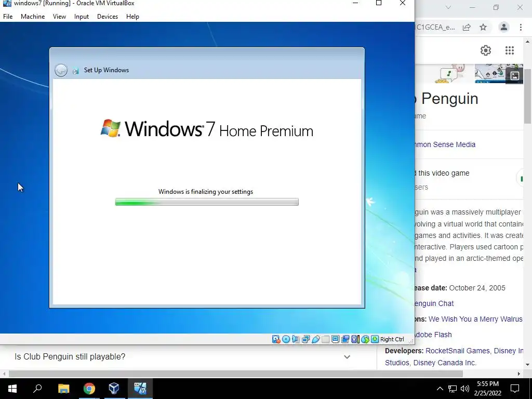This screenshot has height=399, width=532.
Task: Open the Windows Start menu
Action: pos(12,388)
